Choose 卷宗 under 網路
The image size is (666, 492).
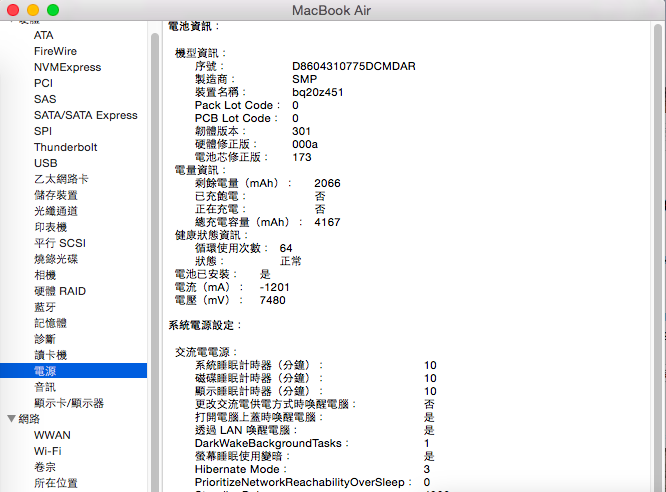point(45,467)
